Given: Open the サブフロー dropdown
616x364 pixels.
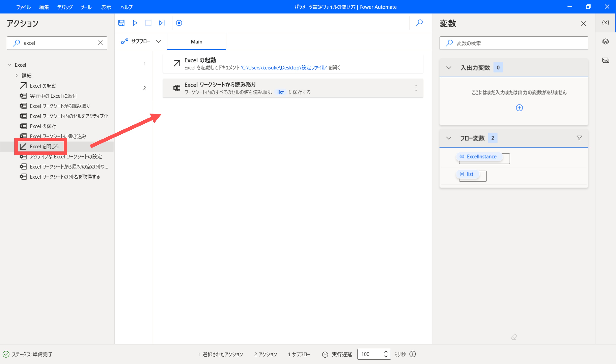Looking at the screenshot, I should click(141, 41).
